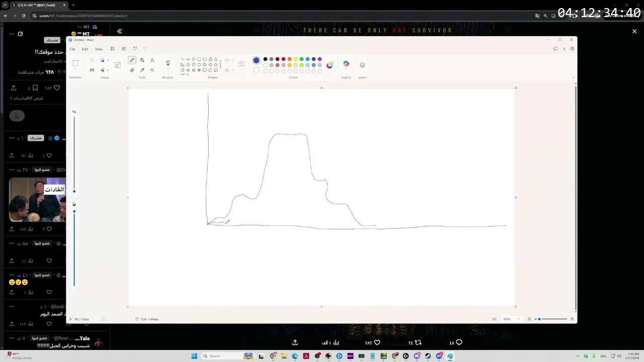Collapse sidebar with double chevron icon
The image size is (644, 362).
click(119, 31)
